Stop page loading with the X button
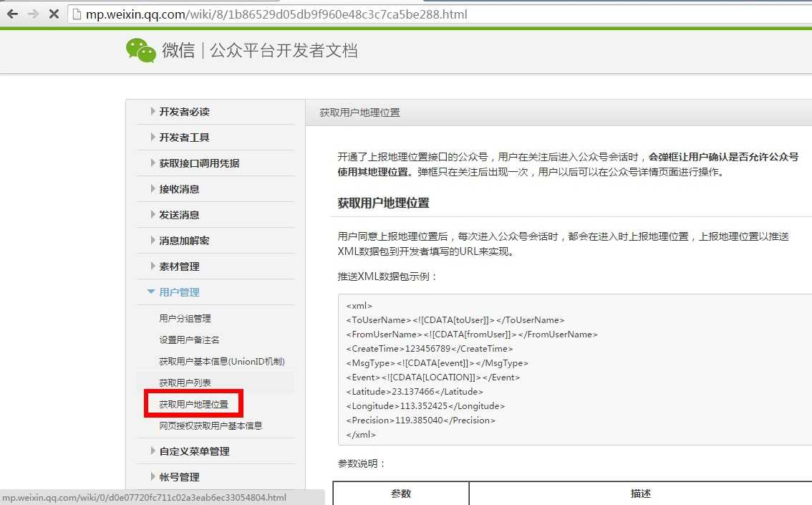Image resolution: width=812 pixels, height=505 pixels. coord(54,14)
